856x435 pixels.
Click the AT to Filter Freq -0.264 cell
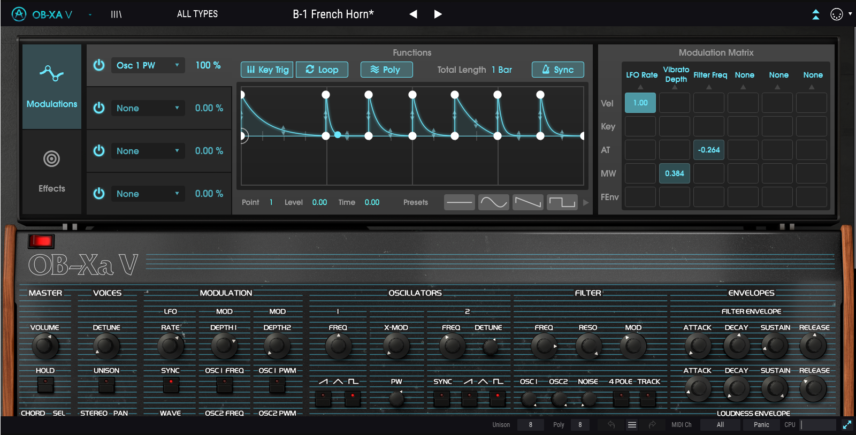(709, 150)
